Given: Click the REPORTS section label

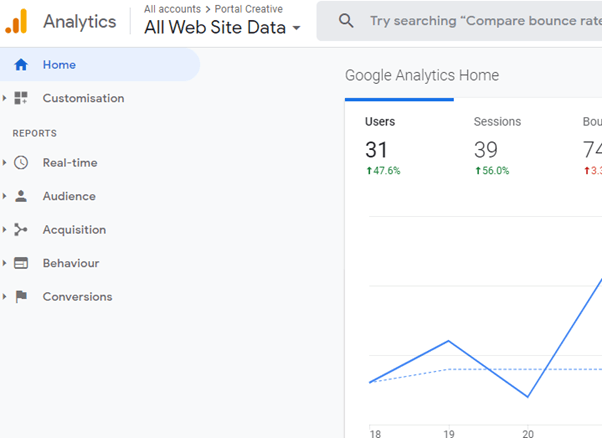Looking at the screenshot, I should click(x=35, y=133).
